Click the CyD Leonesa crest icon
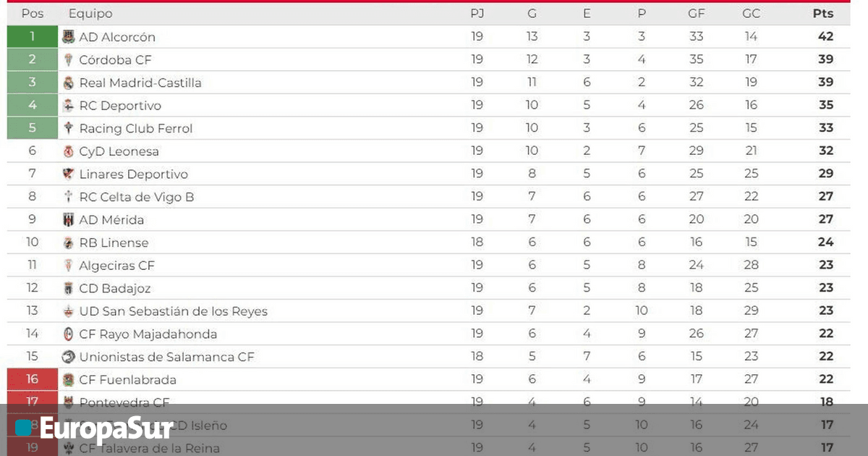868x456 pixels. 69,151
